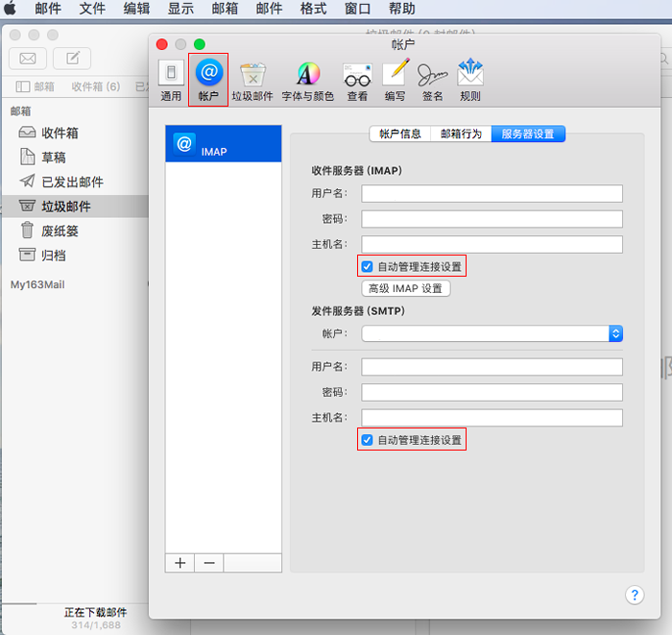The width and height of the screenshot is (672, 635).
Task: Click the compose new message toolbar icon
Action: coord(72,59)
